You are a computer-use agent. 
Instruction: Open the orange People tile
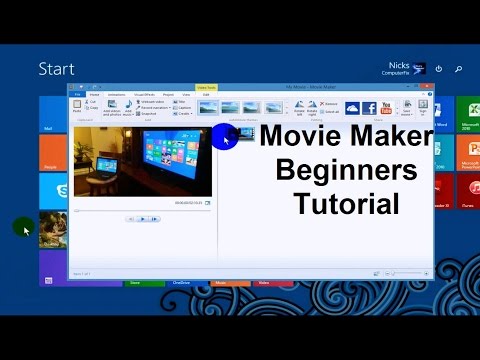(x=53, y=153)
